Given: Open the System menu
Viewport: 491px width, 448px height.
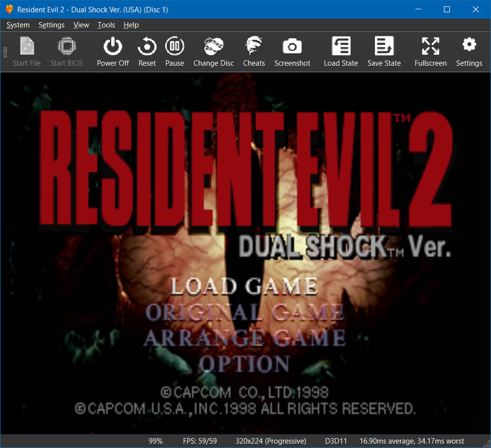Looking at the screenshot, I should pyautogui.click(x=18, y=25).
